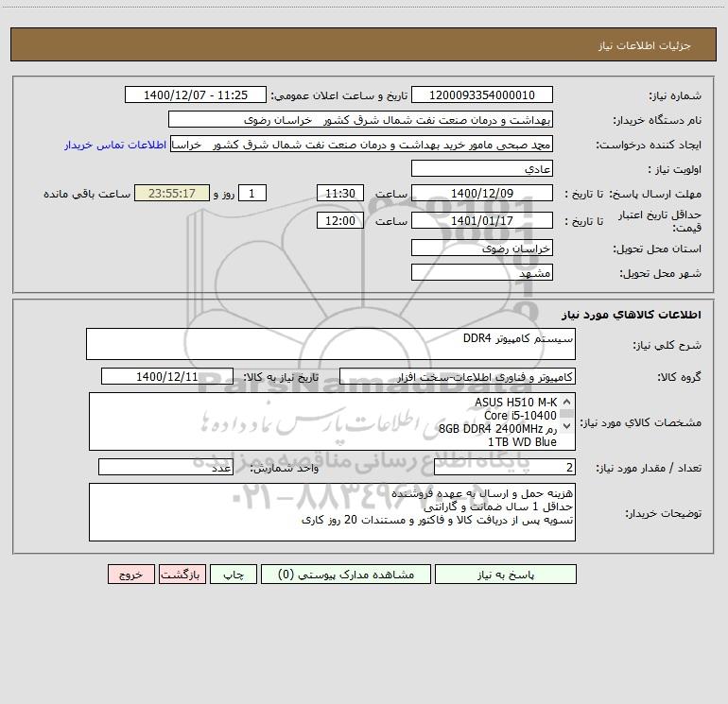Click goods group field کامپیوتر و فناوری اطلاعات
Screen dimensions: 728x704
[x=458, y=376]
